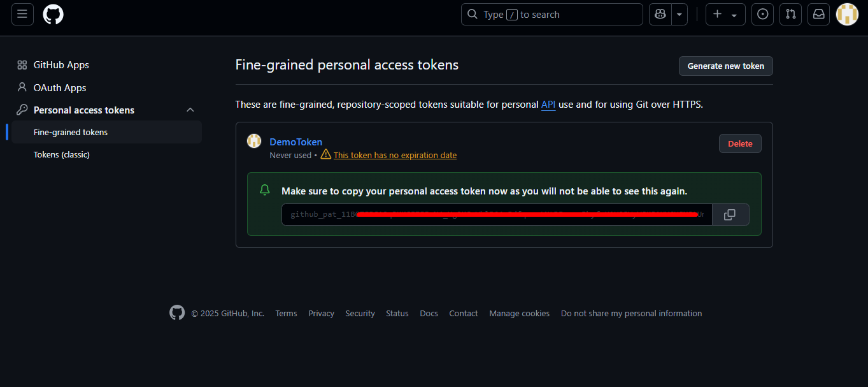Open OAuth Apps in sidebar
The height and width of the screenshot is (387, 868).
[60, 88]
